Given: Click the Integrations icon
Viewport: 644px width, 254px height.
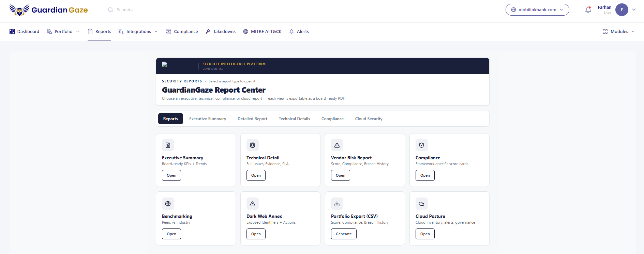Looking at the screenshot, I should [x=121, y=32].
